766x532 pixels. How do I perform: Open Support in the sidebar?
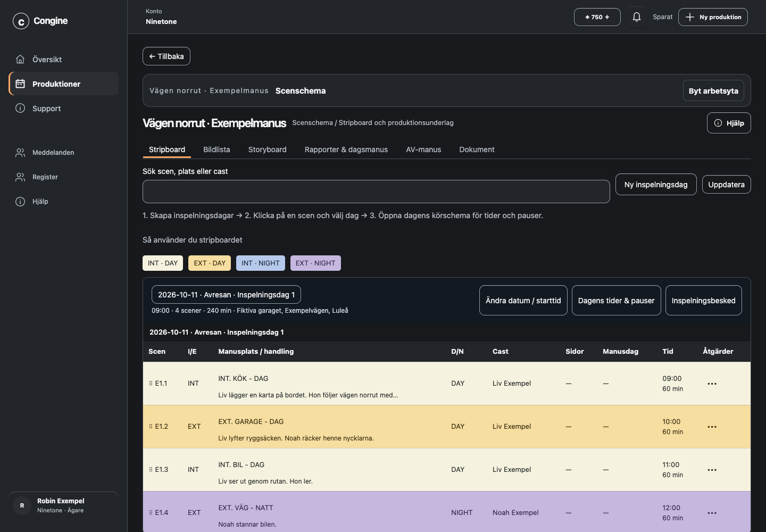click(63, 109)
